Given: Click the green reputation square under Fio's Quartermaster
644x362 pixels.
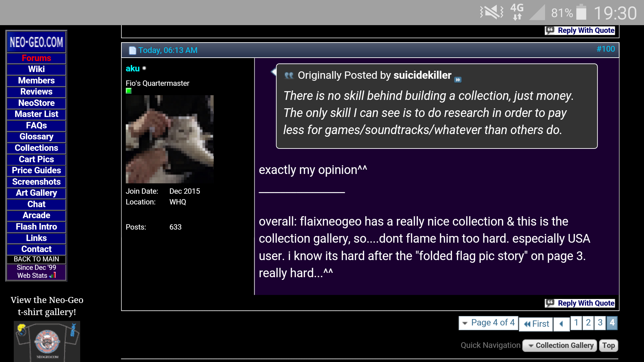Looking at the screenshot, I should (128, 91).
